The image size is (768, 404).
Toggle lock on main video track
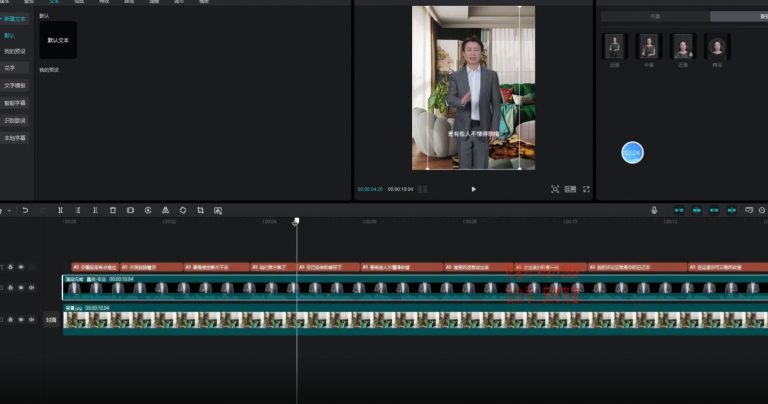point(10,288)
